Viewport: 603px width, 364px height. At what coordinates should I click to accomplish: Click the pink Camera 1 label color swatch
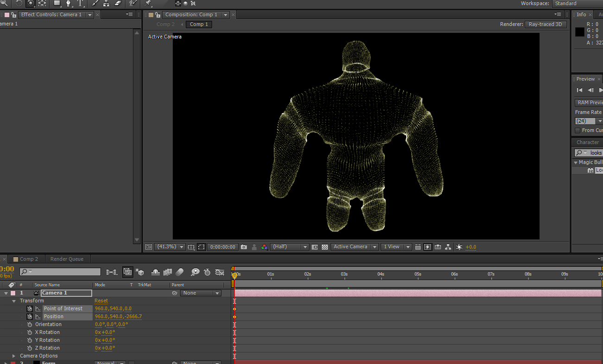[13, 293]
